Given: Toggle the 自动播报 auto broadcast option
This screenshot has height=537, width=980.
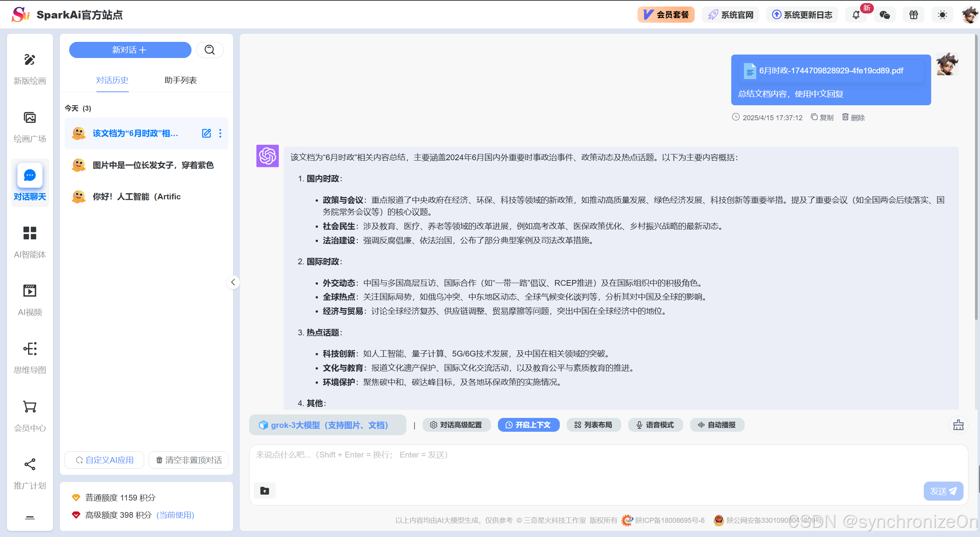Looking at the screenshot, I should coord(717,425).
